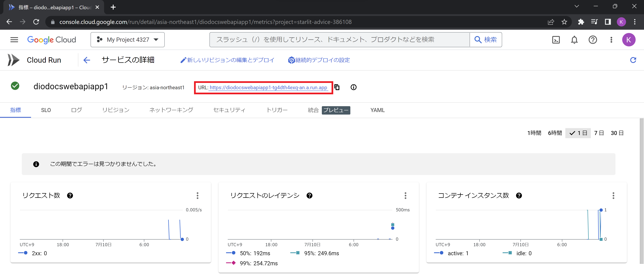Open the 統合 プレビュー tab

point(329,110)
